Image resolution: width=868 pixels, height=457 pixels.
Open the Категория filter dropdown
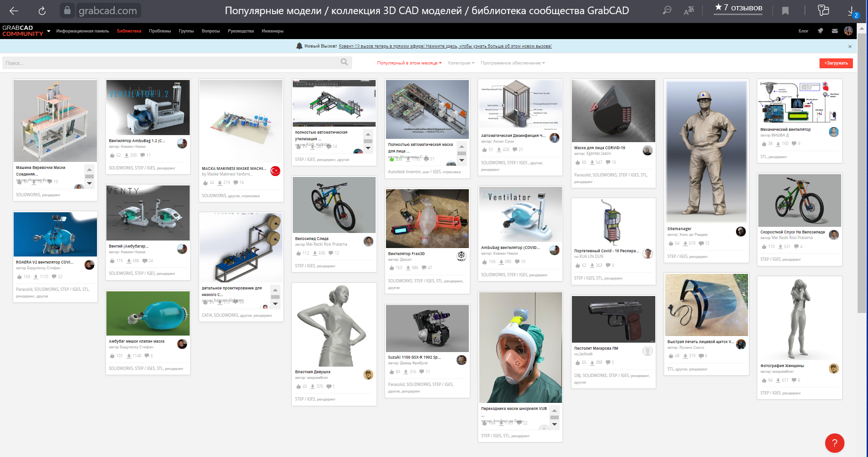click(461, 63)
